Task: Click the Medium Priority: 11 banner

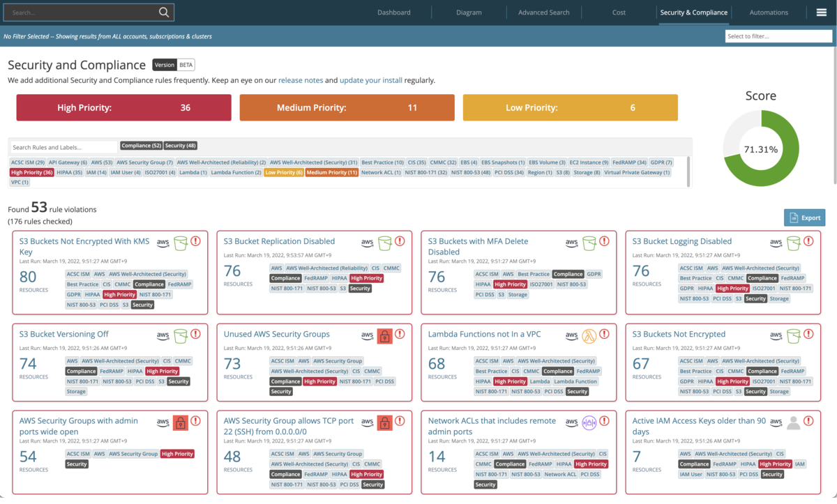Action: coord(347,108)
